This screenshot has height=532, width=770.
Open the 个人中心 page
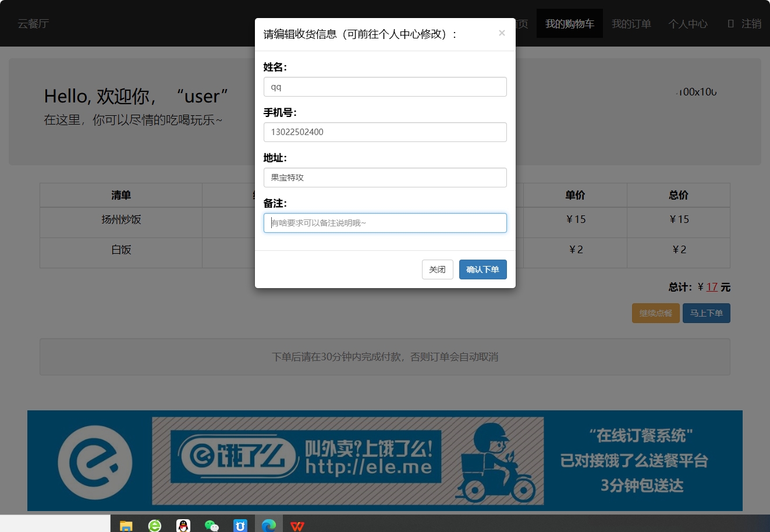[x=688, y=23]
